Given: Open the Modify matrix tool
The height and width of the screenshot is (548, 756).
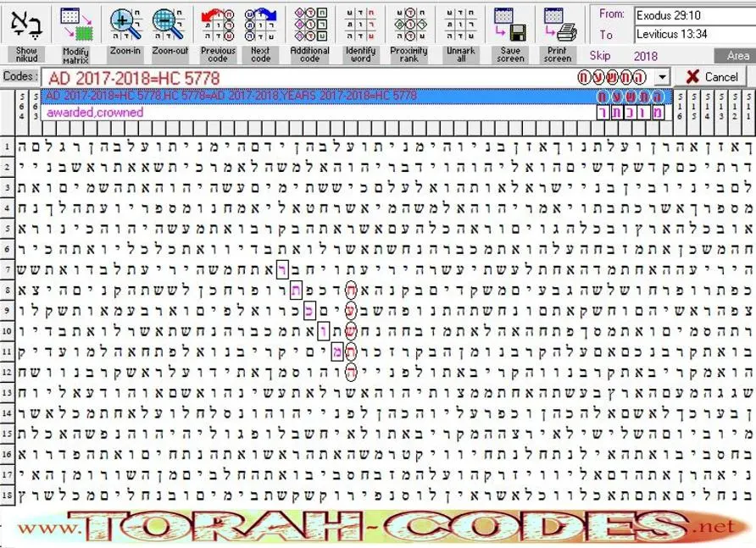Looking at the screenshot, I should (x=76, y=24).
